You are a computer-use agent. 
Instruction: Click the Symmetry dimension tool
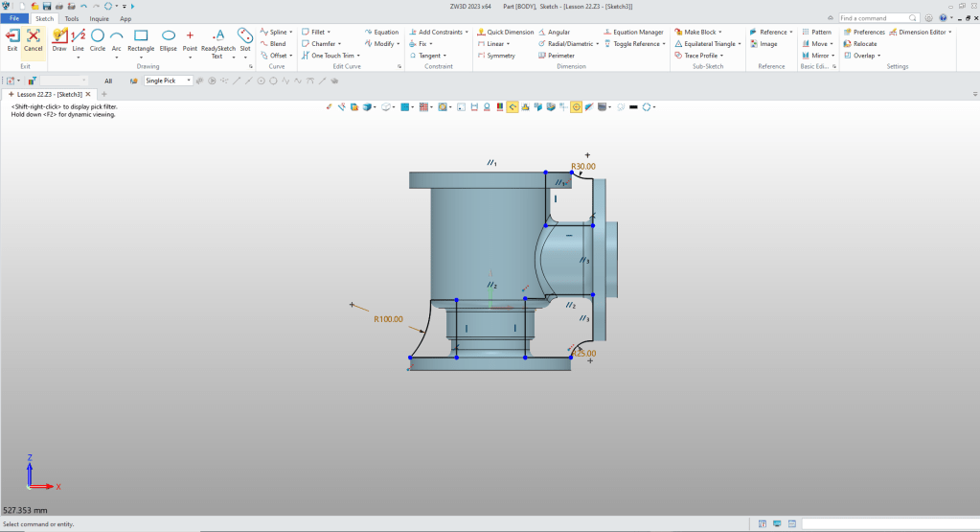point(495,56)
